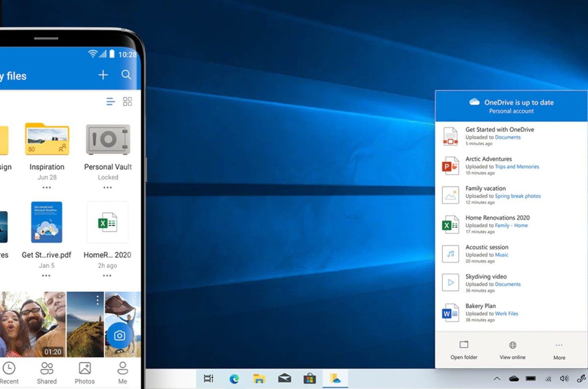Click the battery icon in the system tray
588x389 pixels.
click(x=531, y=379)
